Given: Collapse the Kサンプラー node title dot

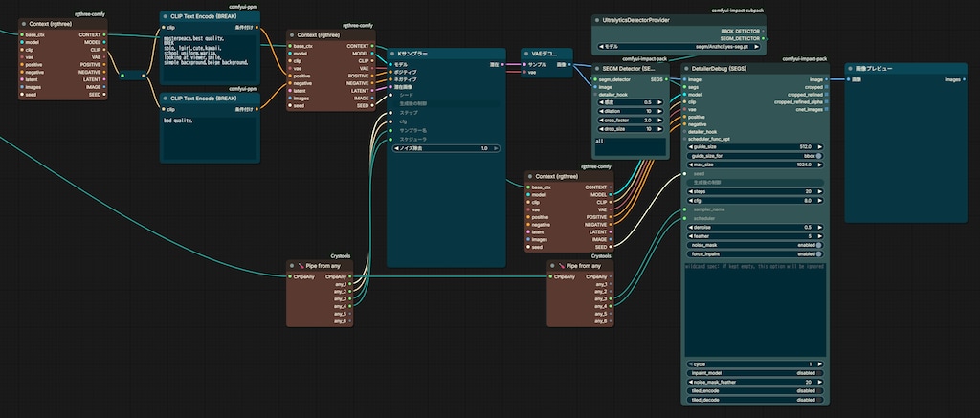Looking at the screenshot, I should point(392,55).
